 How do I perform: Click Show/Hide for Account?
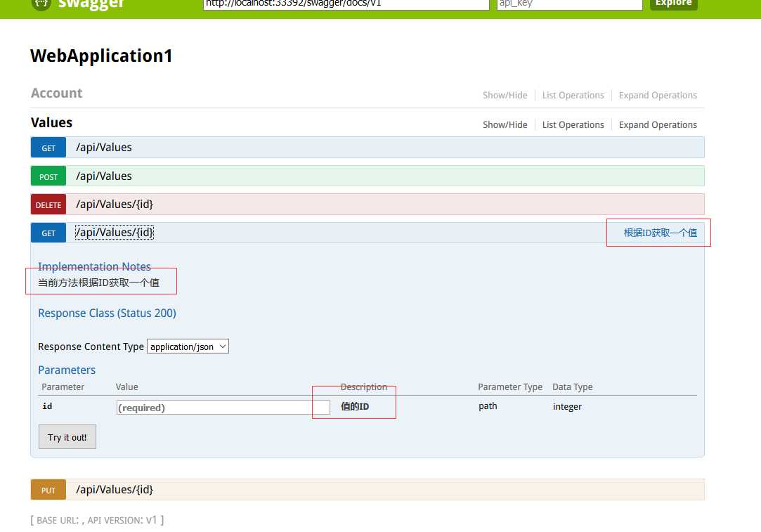pos(505,95)
